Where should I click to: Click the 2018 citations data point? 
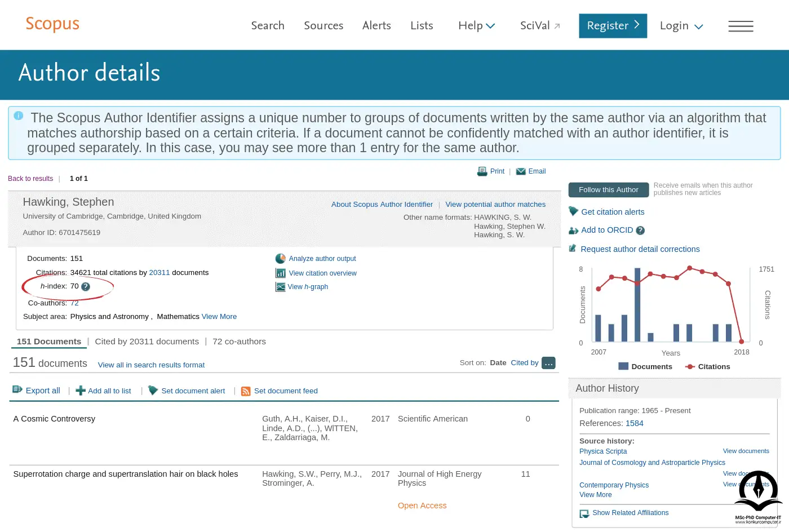(742, 342)
